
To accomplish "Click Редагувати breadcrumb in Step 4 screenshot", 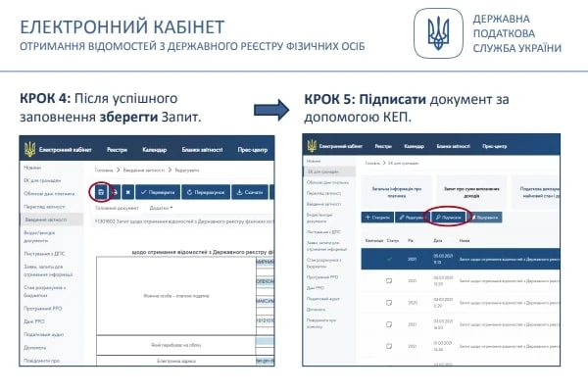I will [187, 171].
